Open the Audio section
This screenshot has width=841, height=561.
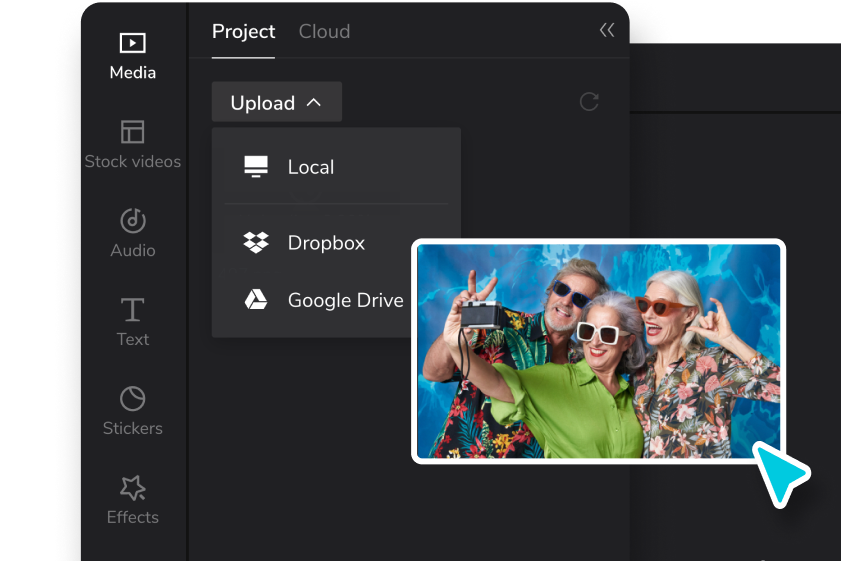pyautogui.click(x=132, y=233)
